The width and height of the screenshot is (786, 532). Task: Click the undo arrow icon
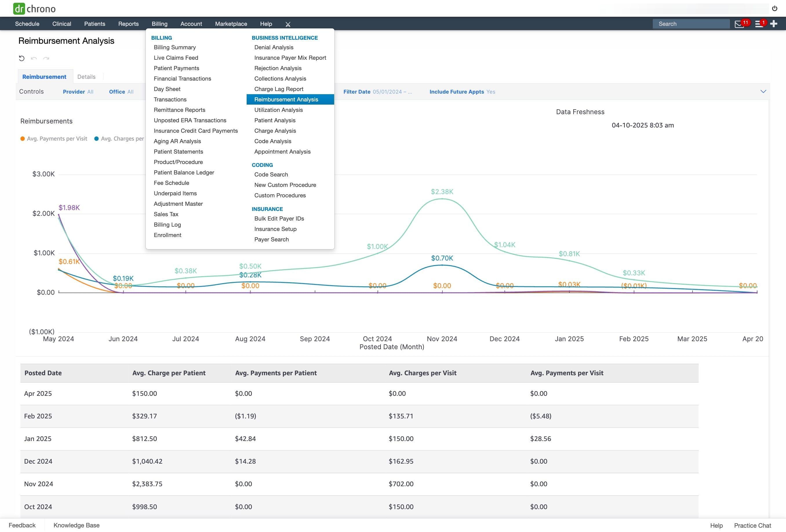(34, 58)
